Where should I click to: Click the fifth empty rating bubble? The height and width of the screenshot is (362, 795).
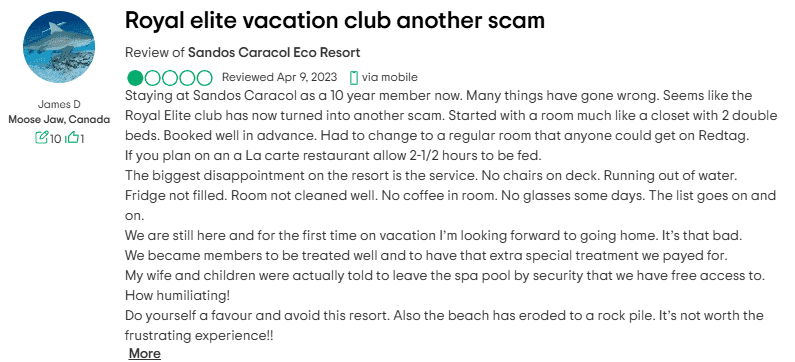click(x=204, y=78)
